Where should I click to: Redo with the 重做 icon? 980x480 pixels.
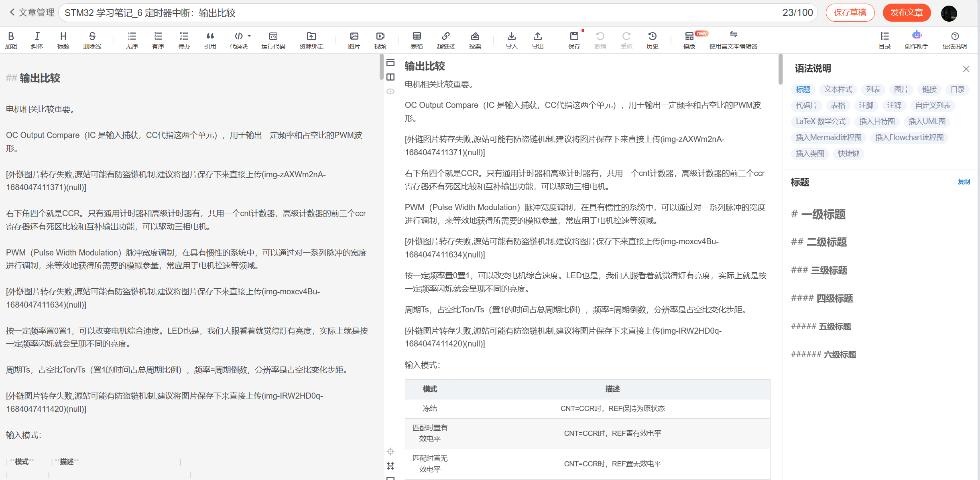tap(626, 40)
